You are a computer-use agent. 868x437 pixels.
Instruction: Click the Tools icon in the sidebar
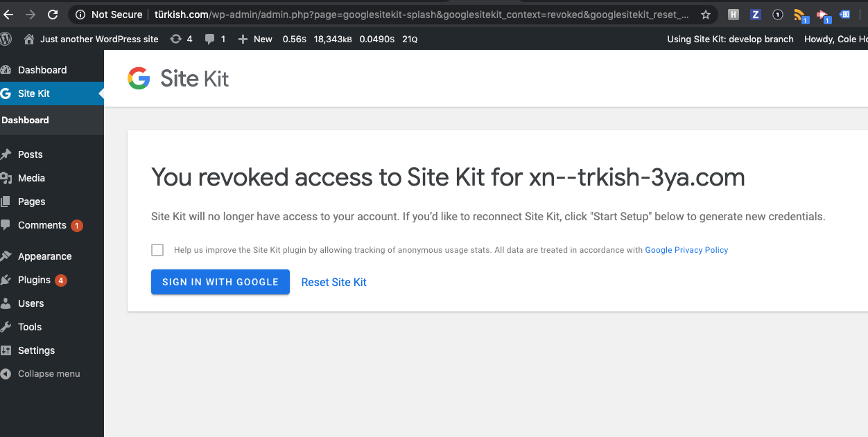[x=7, y=326]
